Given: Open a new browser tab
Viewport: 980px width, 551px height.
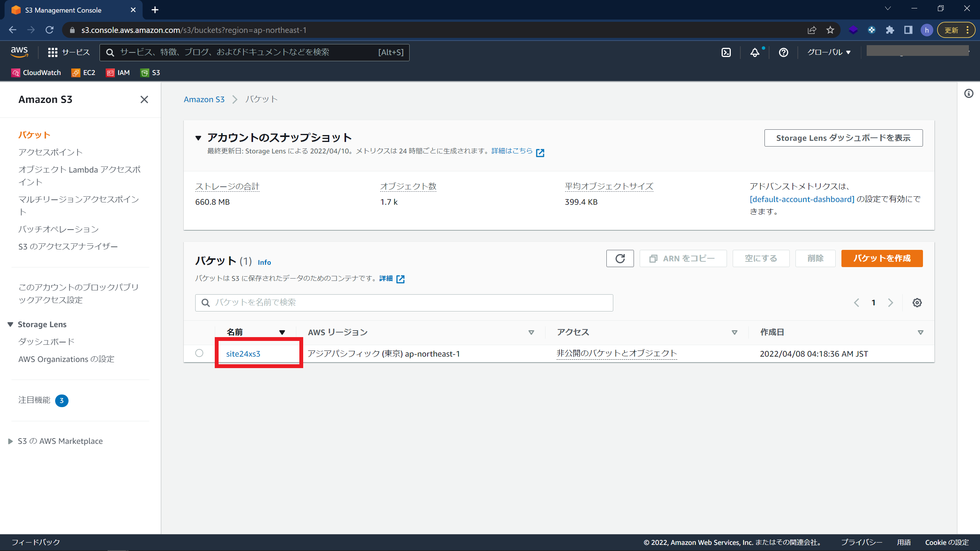Looking at the screenshot, I should 155,10.
